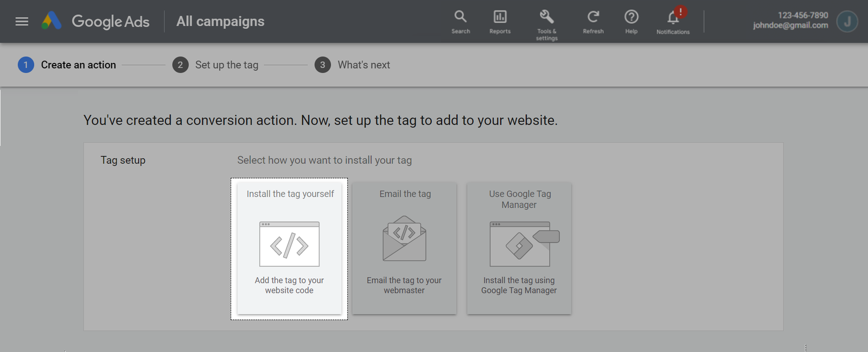Open the hamburger main menu

click(22, 22)
